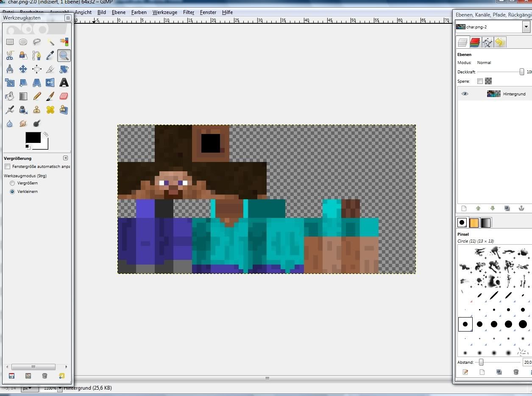Choose the Bucket Fill tool
Viewport: 532px width, 396px height.
point(10,96)
